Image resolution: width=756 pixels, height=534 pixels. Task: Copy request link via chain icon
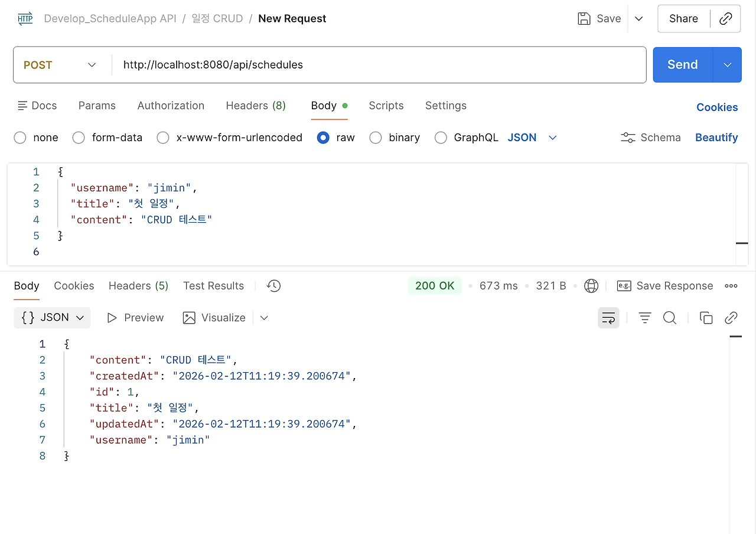[726, 19]
